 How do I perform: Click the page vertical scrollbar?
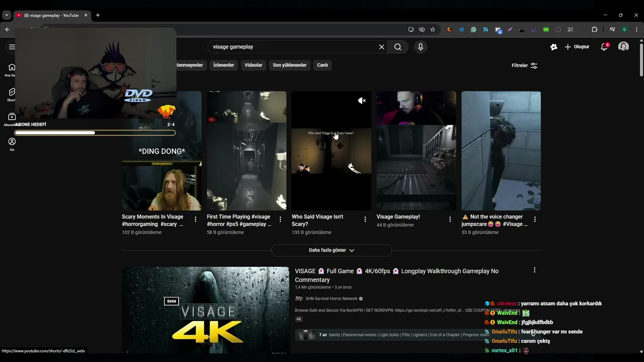coord(641,59)
